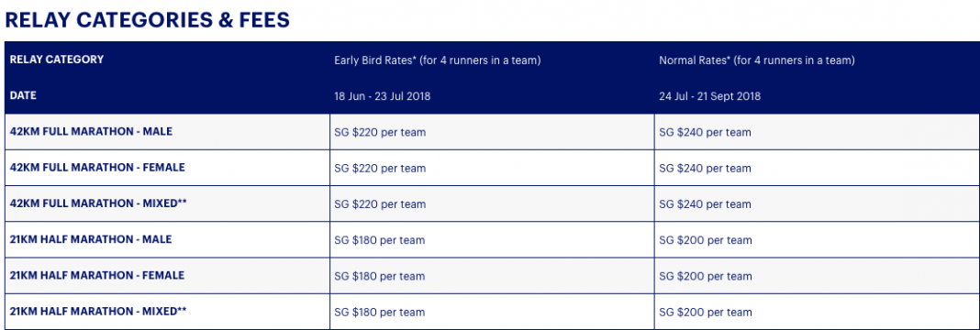Click early bird SG $220 for 42KM Mixed

380,204
